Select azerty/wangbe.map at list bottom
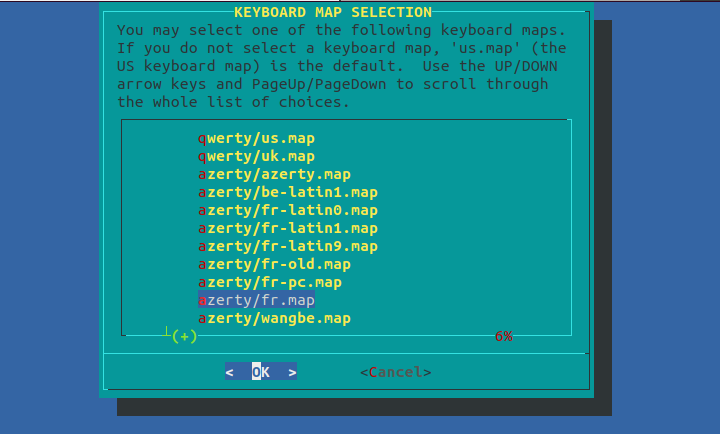Viewport: 720px width, 434px height. [x=274, y=318]
